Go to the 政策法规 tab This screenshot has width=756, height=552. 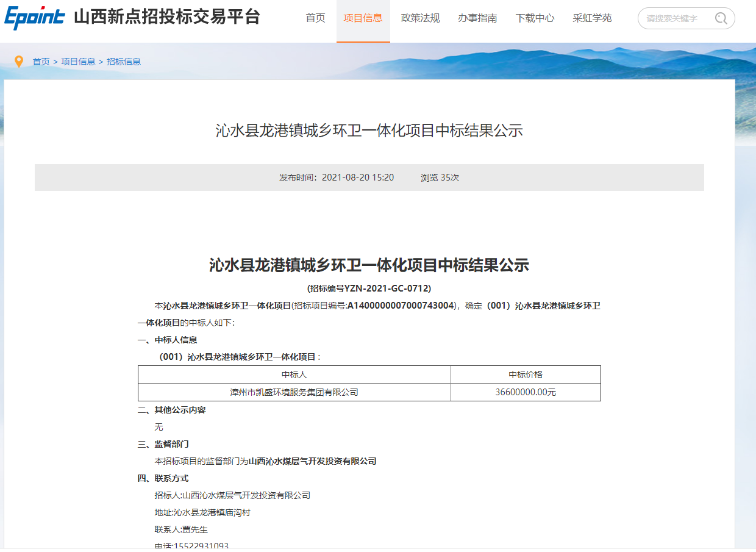(421, 18)
